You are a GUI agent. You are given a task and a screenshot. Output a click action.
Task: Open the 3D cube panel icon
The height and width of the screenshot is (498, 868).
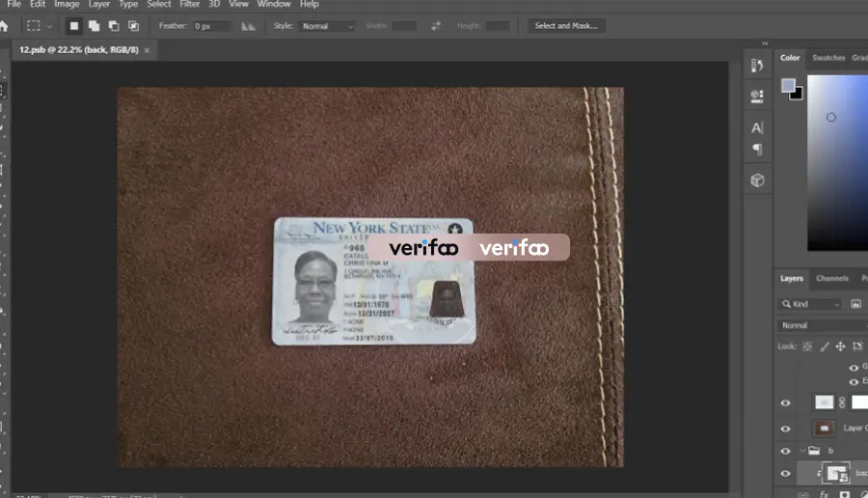click(x=757, y=180)
